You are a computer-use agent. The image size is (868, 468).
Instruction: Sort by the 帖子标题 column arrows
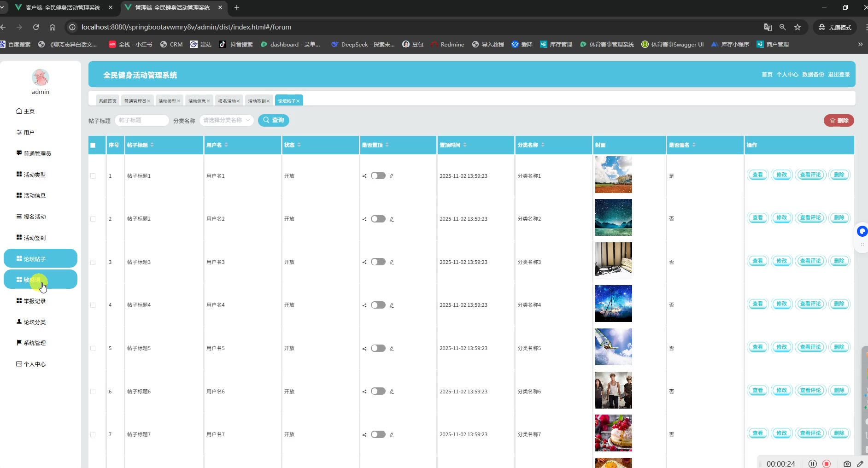152,145
